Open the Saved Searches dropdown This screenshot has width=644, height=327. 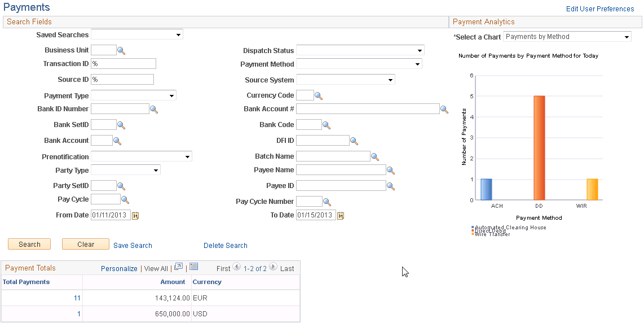click(x=178, y=34)
